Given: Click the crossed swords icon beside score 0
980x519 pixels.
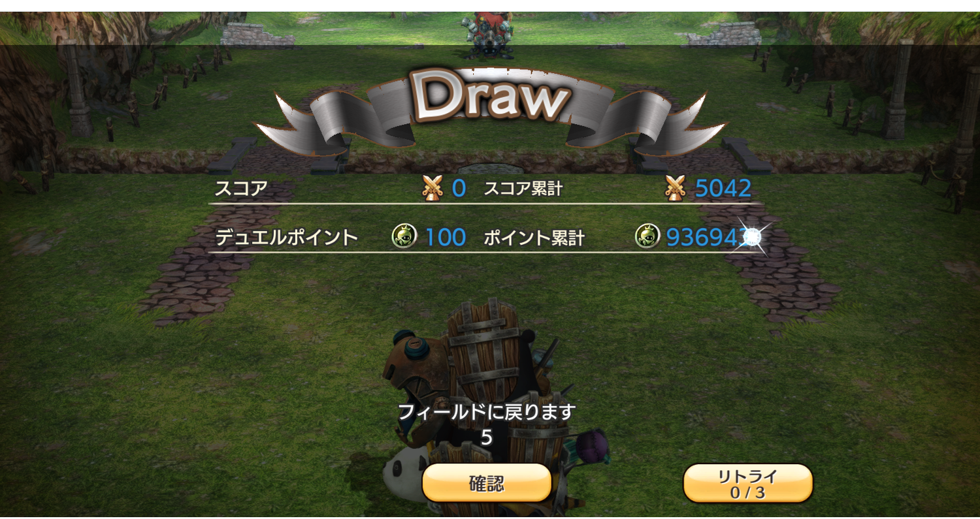Looking at the screenshot, I should coord(433,188).
